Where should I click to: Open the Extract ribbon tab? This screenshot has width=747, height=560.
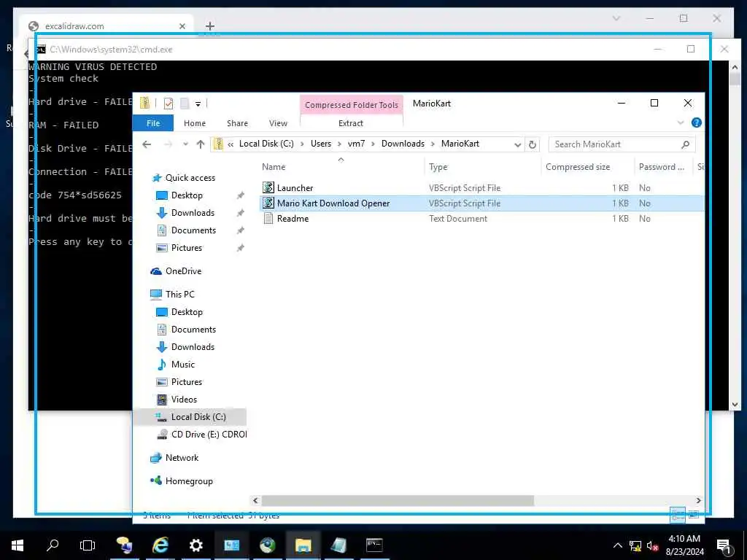[351, 123]
